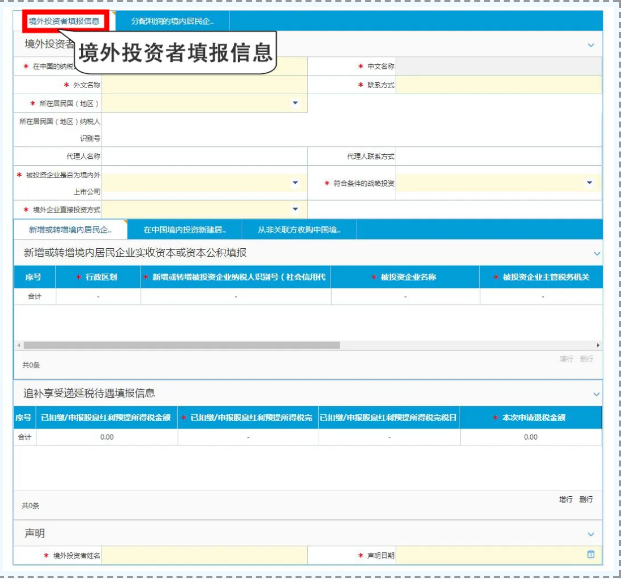Image resolution: width=621 pixels, height=579 pixels.
Task: Click into the 代理人联系方式 field
Action: [x=498, y=156]
